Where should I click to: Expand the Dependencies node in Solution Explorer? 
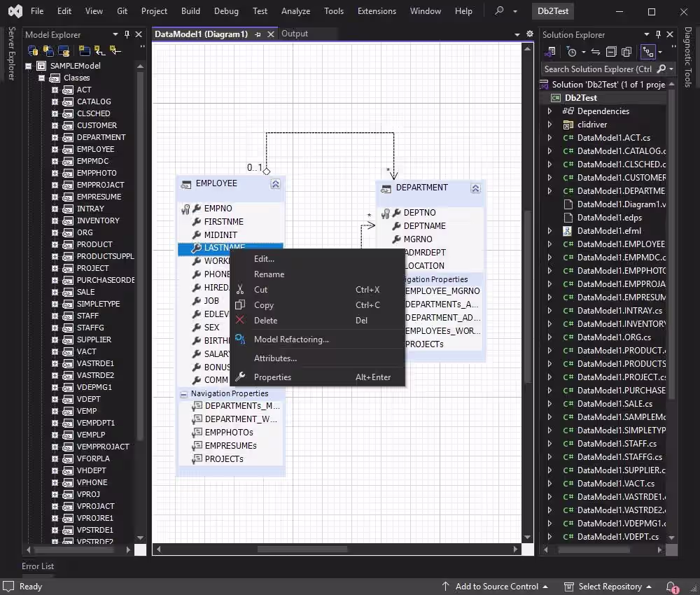[x=549, y=111]
